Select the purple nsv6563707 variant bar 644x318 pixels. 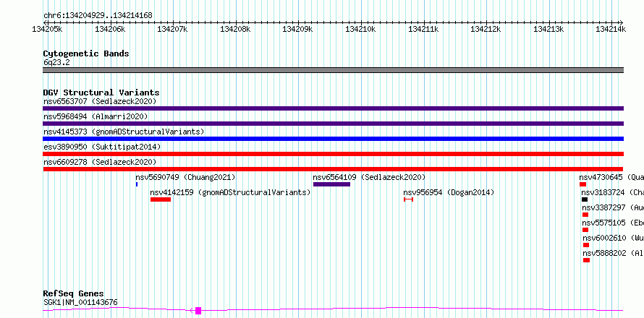point(333,108)
